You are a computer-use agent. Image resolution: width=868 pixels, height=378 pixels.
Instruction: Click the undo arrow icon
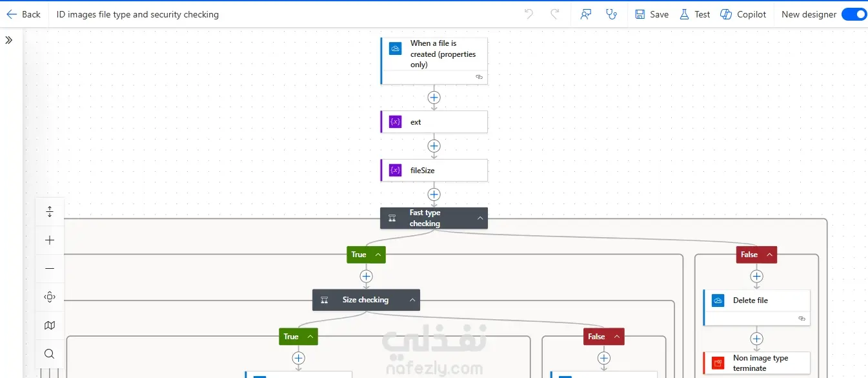point(529,14)
